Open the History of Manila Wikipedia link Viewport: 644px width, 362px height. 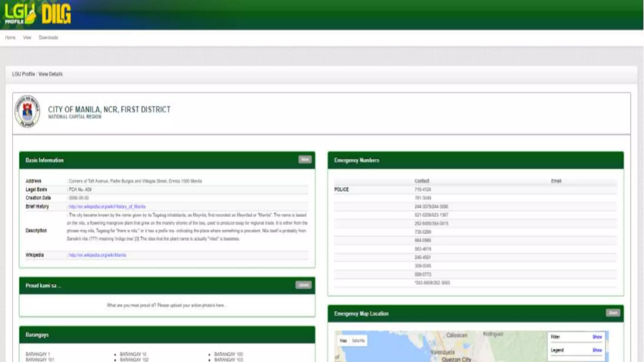pyautogui.click(x=107, y=206)
